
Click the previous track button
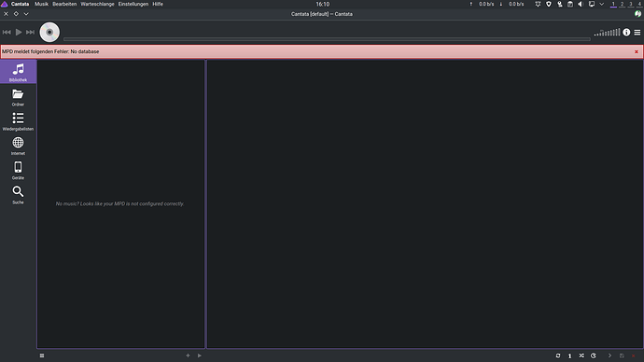pyautogui.click(x=7, y=32)
